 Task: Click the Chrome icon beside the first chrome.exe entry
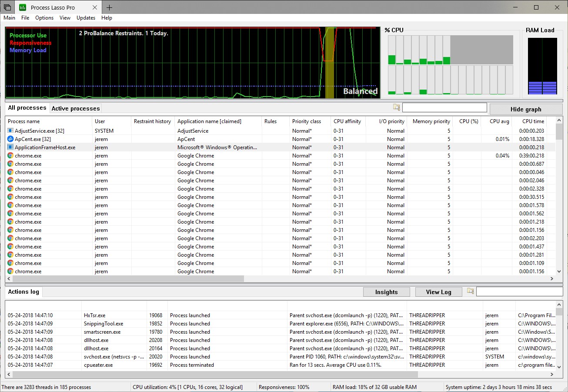(x=10, y=155)
